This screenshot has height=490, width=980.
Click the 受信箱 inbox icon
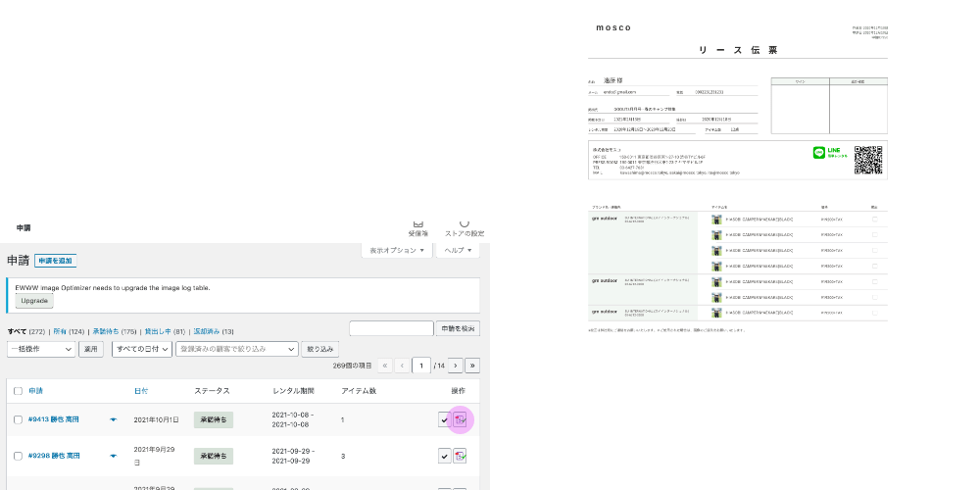tap(418, 225)
